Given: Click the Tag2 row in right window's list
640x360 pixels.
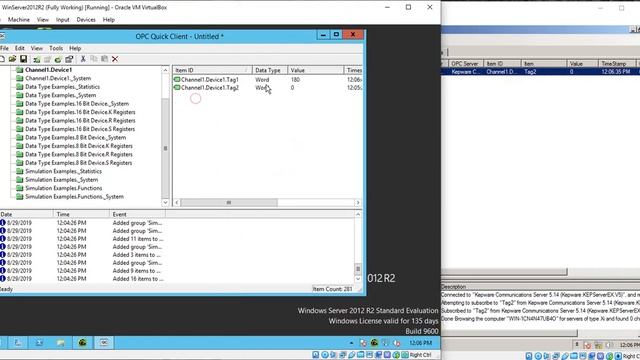Looking at the screenshot, I should 540,72.
